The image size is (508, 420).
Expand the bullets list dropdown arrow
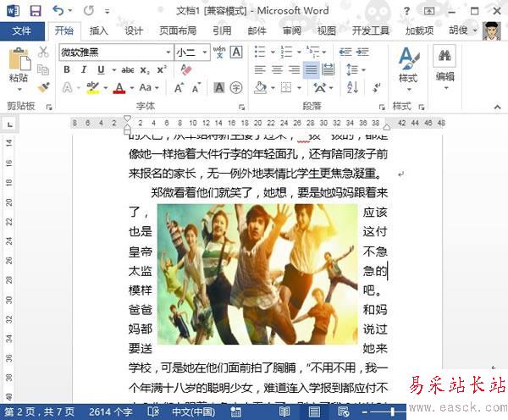click(273, 52)
